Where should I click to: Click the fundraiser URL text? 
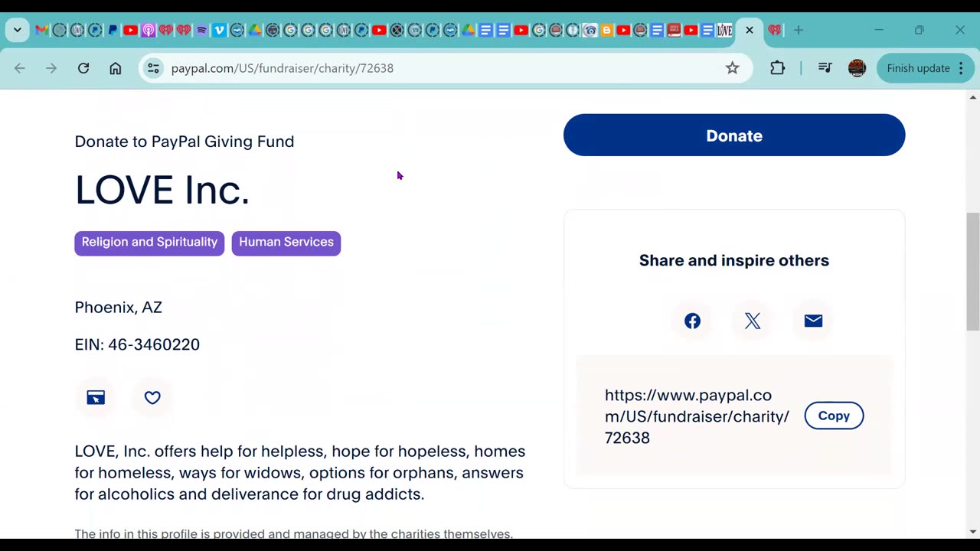697,416
